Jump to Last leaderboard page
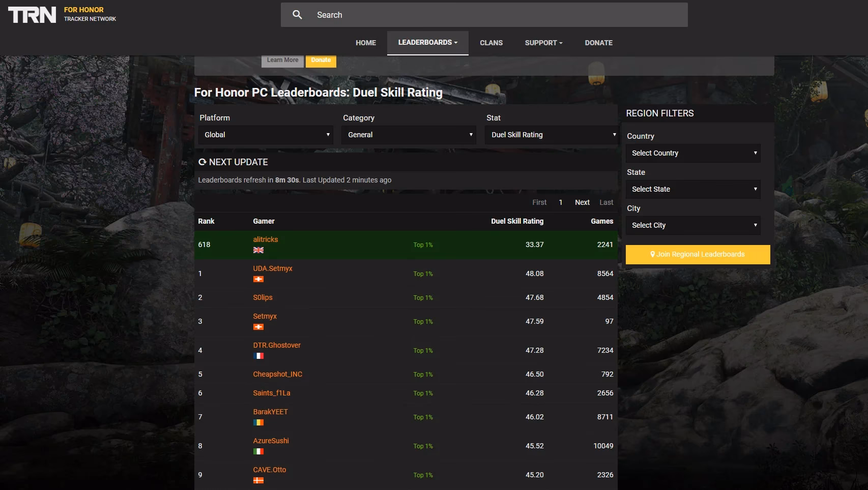Viewport: 868px width, 490px height. pos(606,202)
